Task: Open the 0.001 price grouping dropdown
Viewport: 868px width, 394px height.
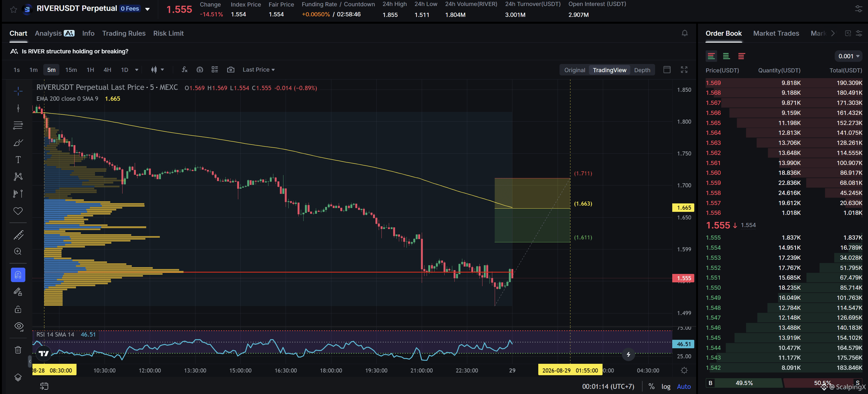Action: 848,56
